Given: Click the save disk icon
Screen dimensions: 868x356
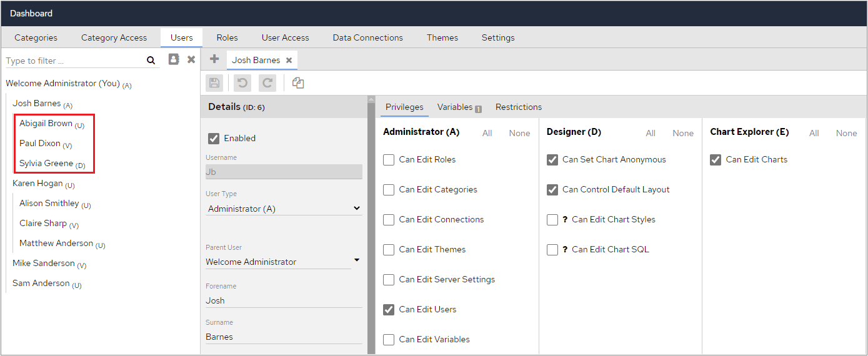Looking at the screenshot, I should pyautogui.click(x=214, y=83).
